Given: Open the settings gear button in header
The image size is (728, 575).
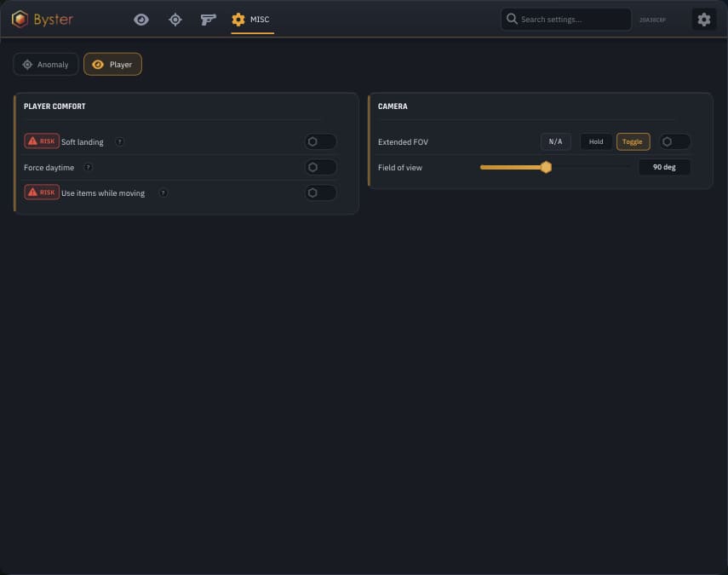Looking at the screenshot, I should point(704,20).
